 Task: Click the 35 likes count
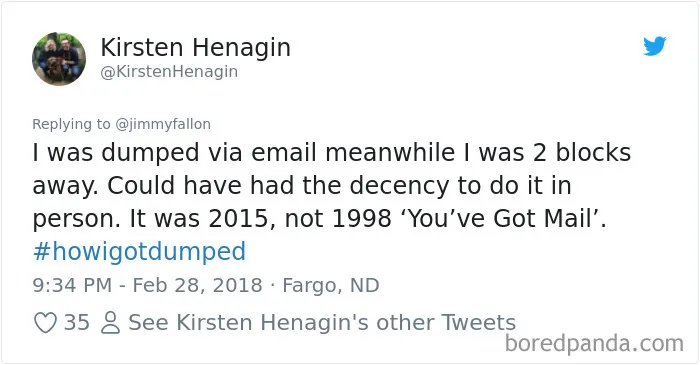coord(77,322)
